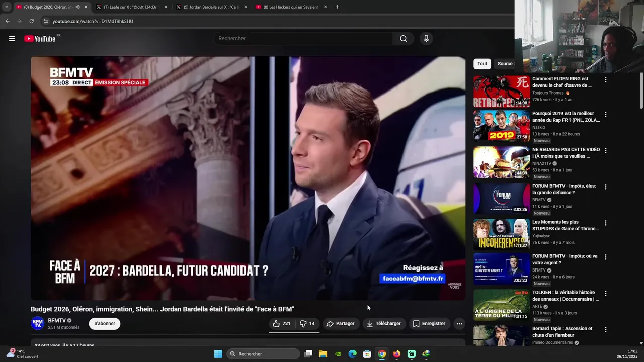Go to YouTube home via logo
Image resolution: width=644 pixels, height=362 pixels.
[x=40, y=39]
